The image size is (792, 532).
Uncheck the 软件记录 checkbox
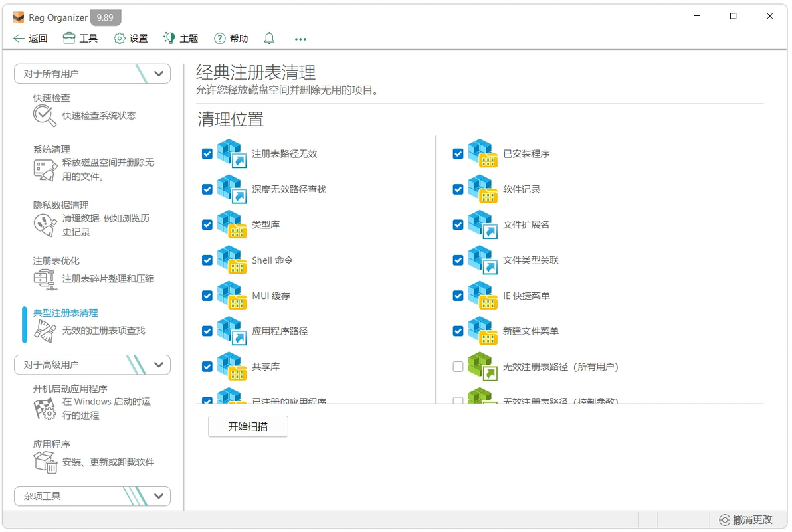pyautogui.click(x=458, y=189)
